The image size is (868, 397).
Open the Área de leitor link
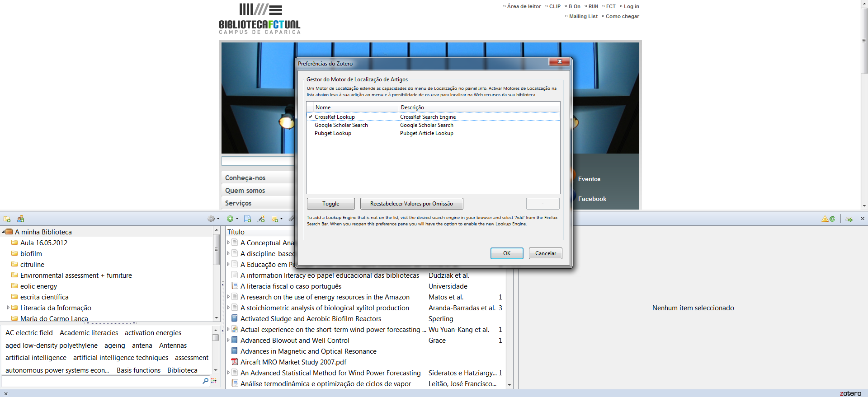point(524,6)
